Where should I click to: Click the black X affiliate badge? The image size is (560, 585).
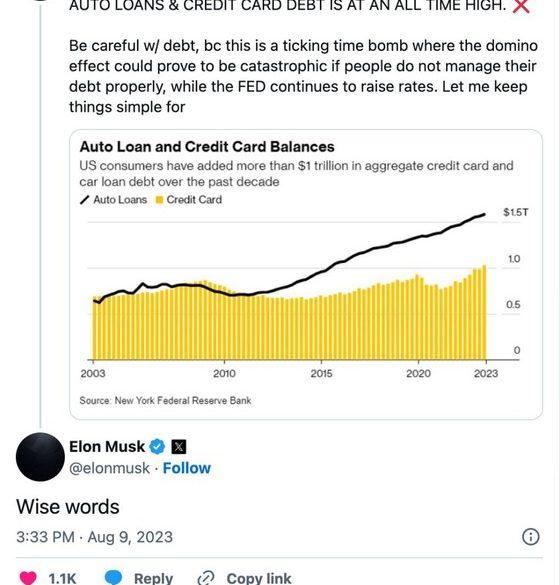point(179,447)
